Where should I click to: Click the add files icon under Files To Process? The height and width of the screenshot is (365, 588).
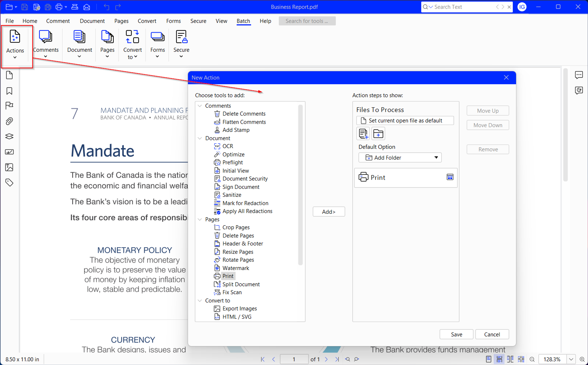coord(363,134)
